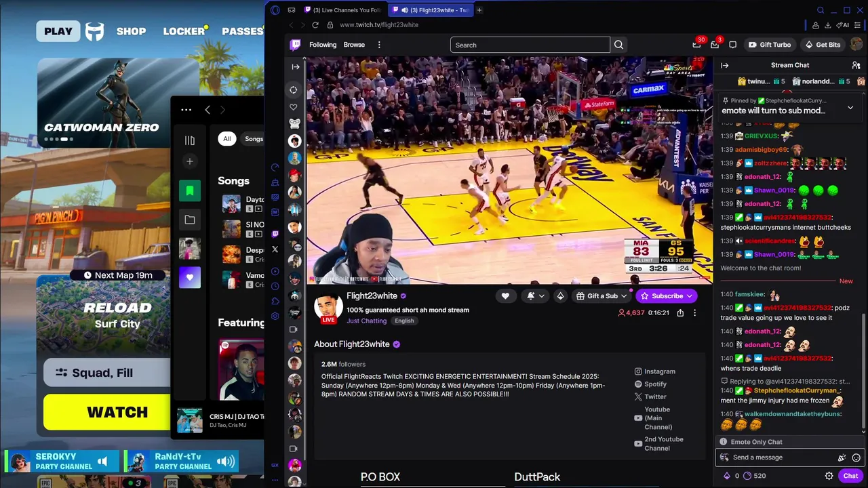Viewport: 868px width, 488px height.
Task: Open the Whispers speech bubble icon
Action: 732,45
